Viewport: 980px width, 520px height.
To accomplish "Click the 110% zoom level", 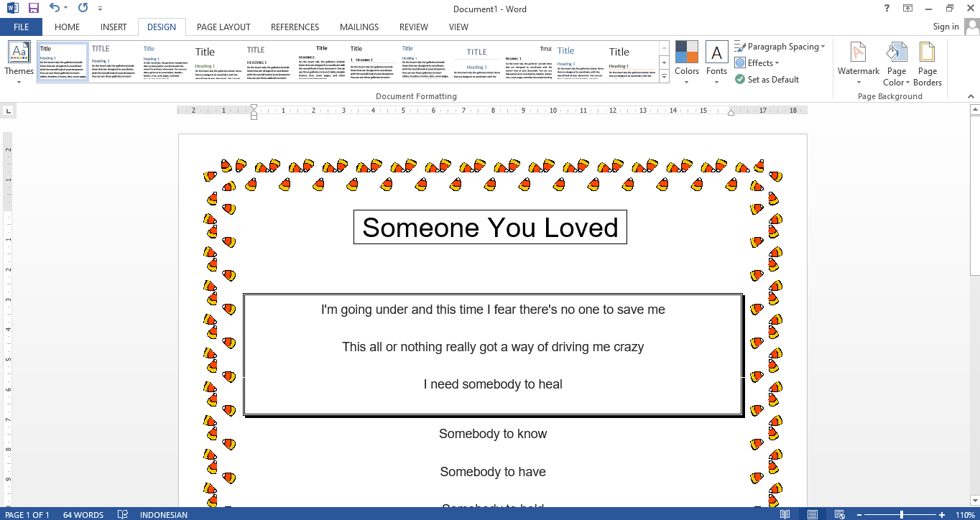I will (x=965, y=514).
